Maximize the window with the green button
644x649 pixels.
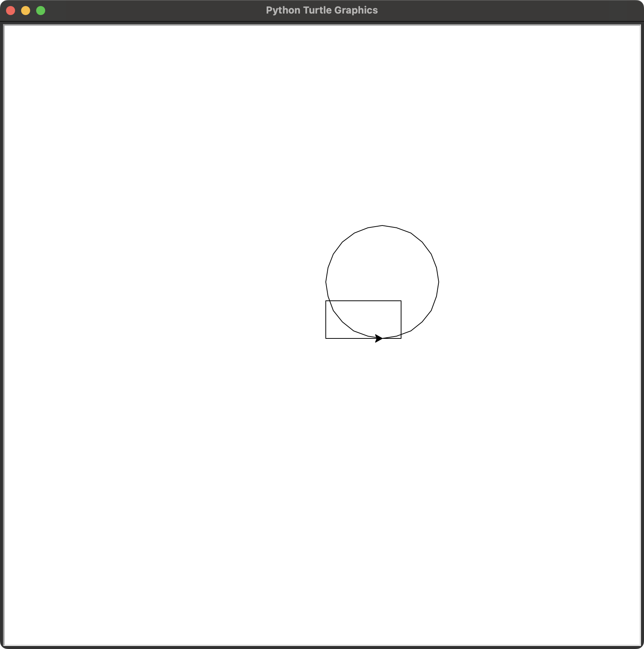pyautogui.click(x=41, y=11)
